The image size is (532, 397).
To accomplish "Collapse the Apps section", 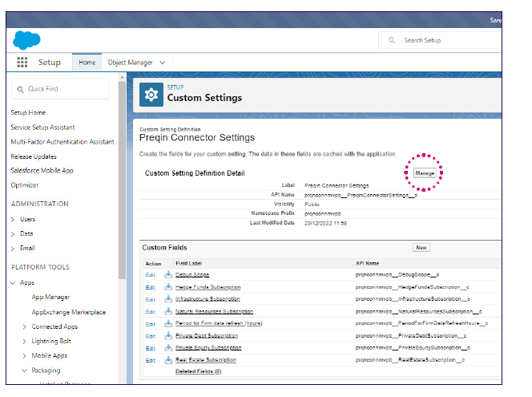I will tap(13, 283).
